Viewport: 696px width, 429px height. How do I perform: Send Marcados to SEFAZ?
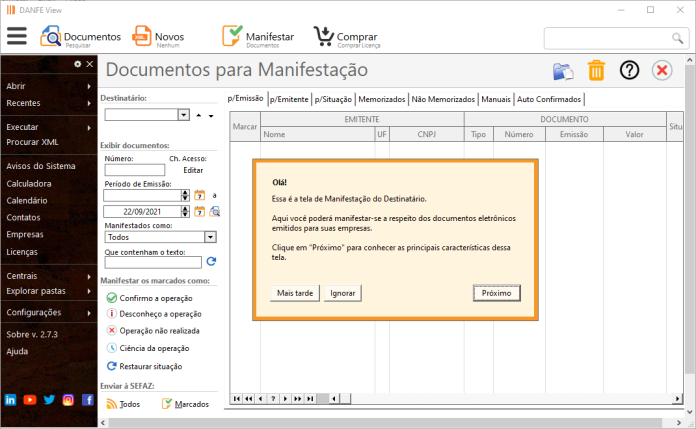(x=185, y=404)
